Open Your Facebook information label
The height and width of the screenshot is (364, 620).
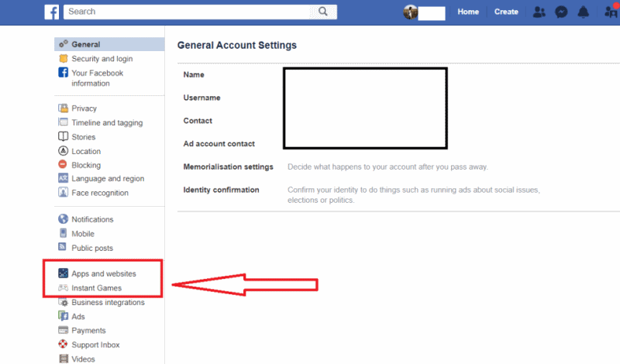98,78
